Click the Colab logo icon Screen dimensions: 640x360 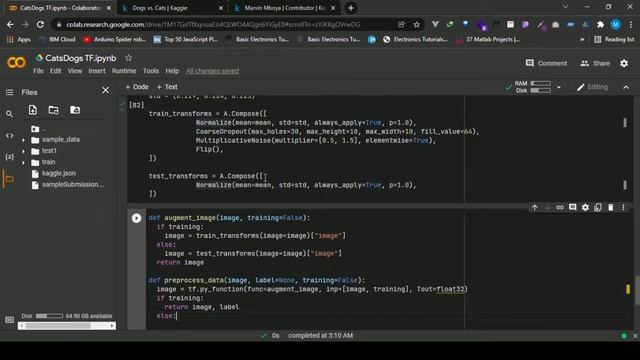(16, 62)
